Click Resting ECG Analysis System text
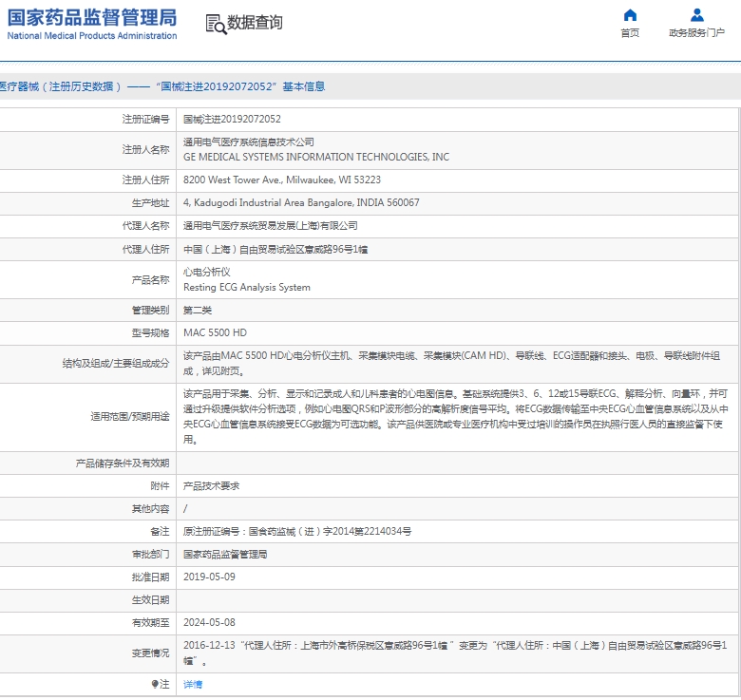 point(247,287)
